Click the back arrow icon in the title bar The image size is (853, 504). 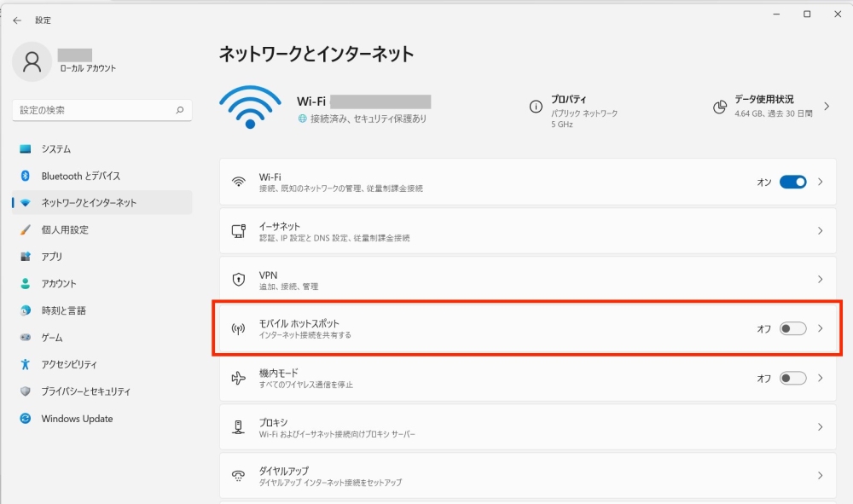(17, 20)
